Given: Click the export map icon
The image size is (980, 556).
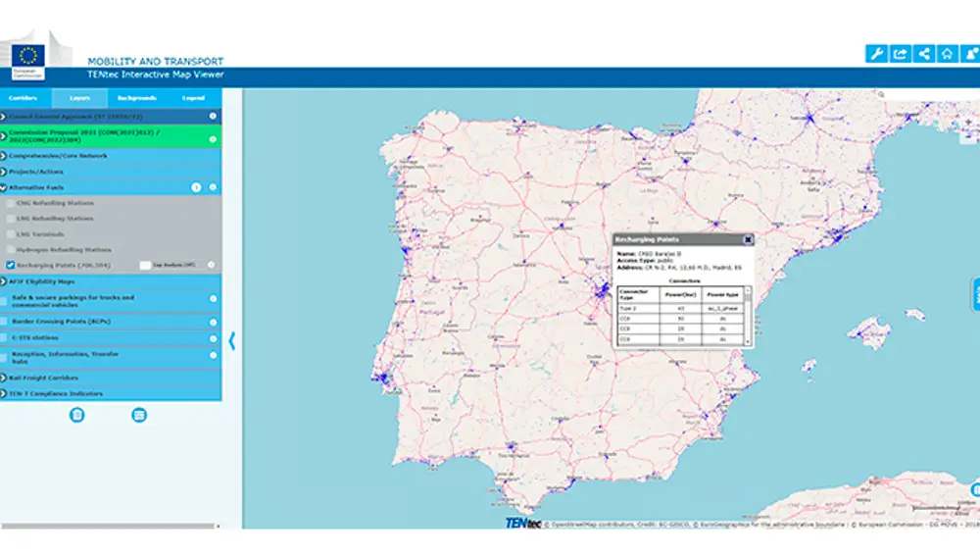Looking at the screenshot, I should pos(900,54).
